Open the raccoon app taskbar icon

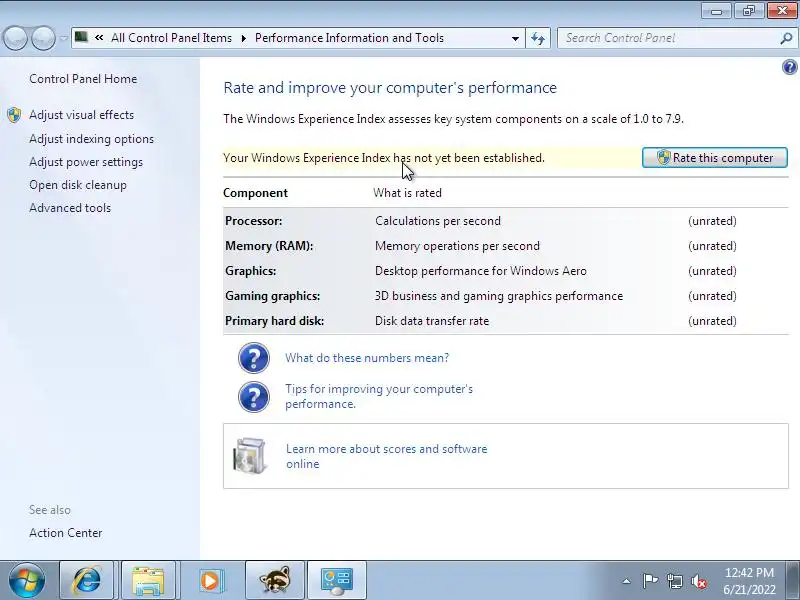tap(274, 581)
